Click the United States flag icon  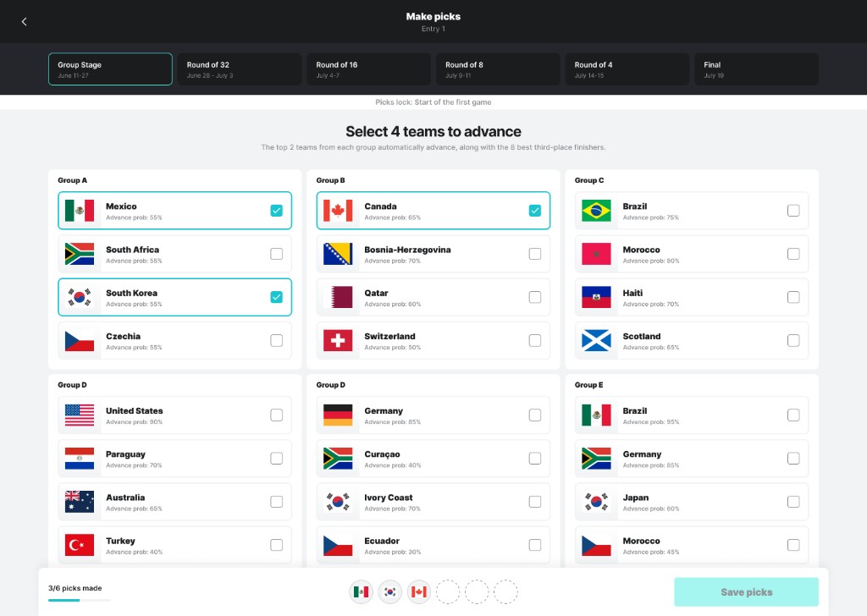[x=79, y=415]
